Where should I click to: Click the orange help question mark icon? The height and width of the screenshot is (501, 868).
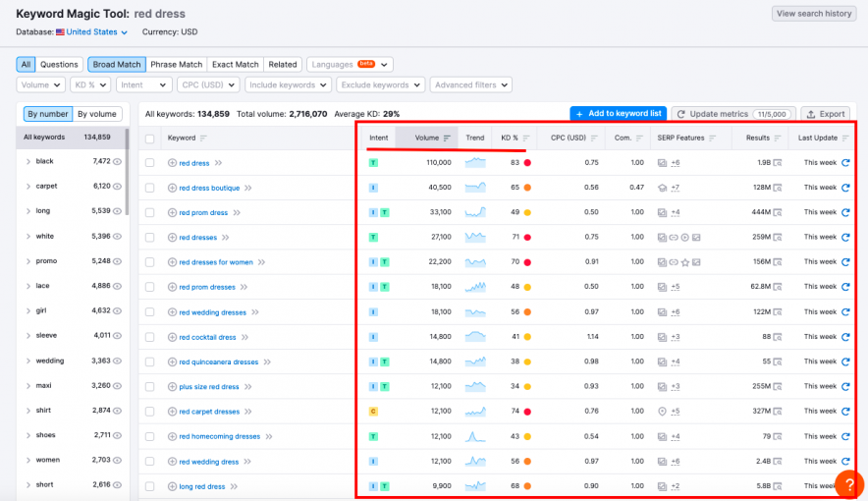coord(848,484)
